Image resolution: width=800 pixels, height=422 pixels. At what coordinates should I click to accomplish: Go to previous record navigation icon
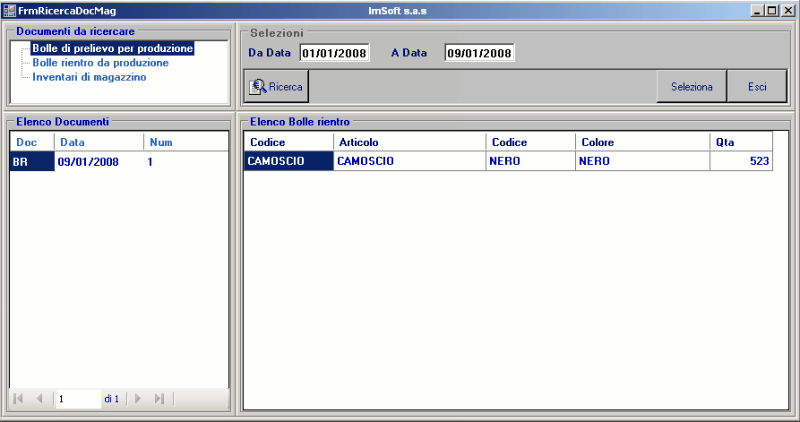[x=39, y=399]
